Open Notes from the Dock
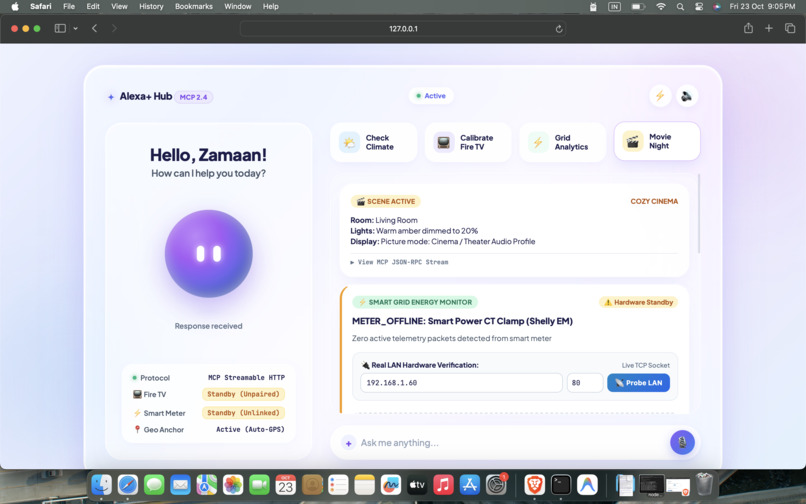This screenshot has height=504, width=806. pyautogui.click(x=364, y=484)
